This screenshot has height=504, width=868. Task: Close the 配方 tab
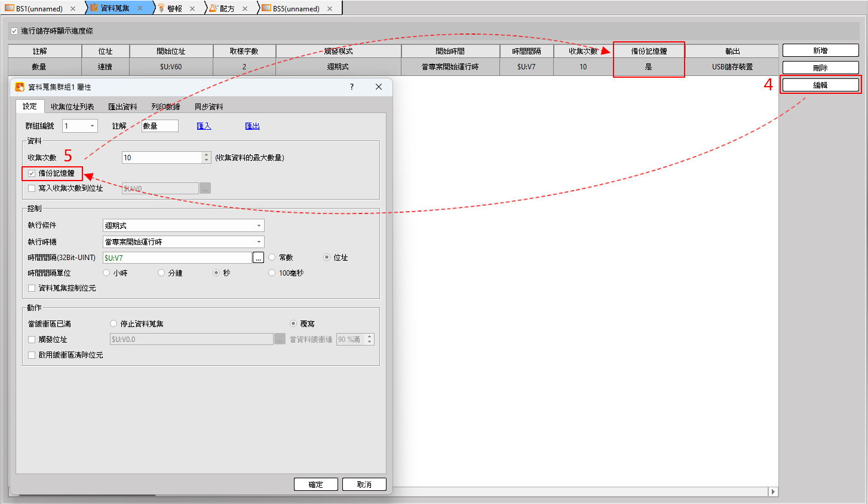tap(245, 8)
